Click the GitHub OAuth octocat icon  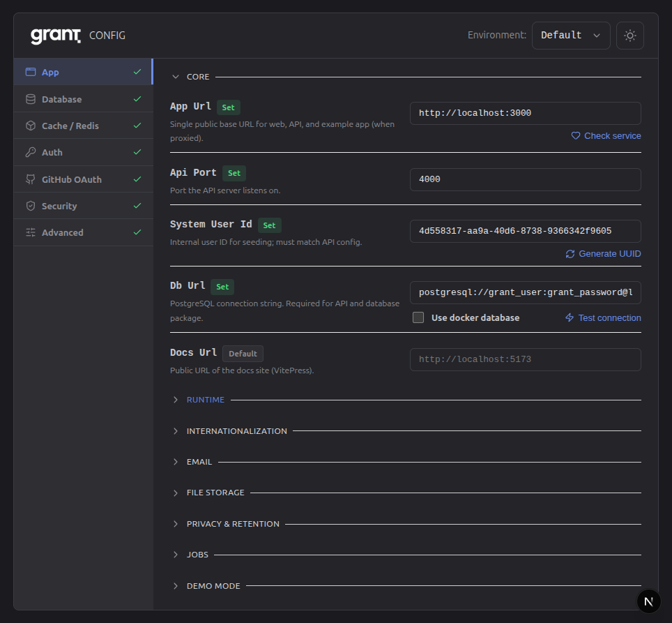(x=31, y=179)
